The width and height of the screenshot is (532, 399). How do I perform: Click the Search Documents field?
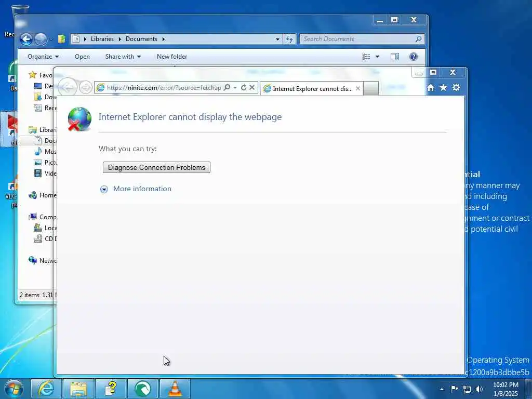point(362,39)
